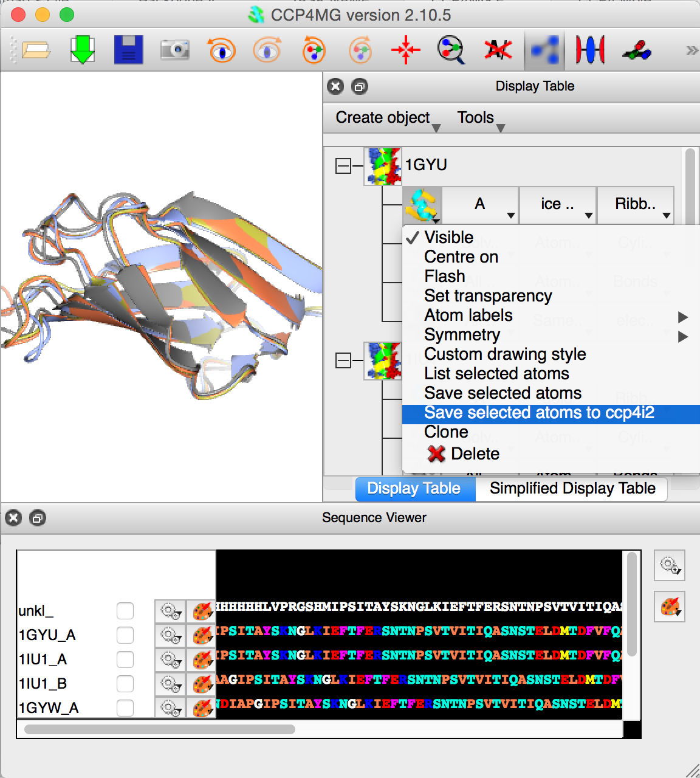700x778 pixels.
Task: Click the open file folder icon
Action: tap(36, 50)
